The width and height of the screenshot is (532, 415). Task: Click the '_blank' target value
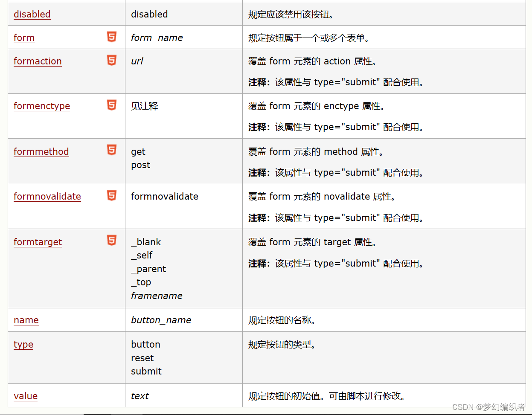click(146, 242)
